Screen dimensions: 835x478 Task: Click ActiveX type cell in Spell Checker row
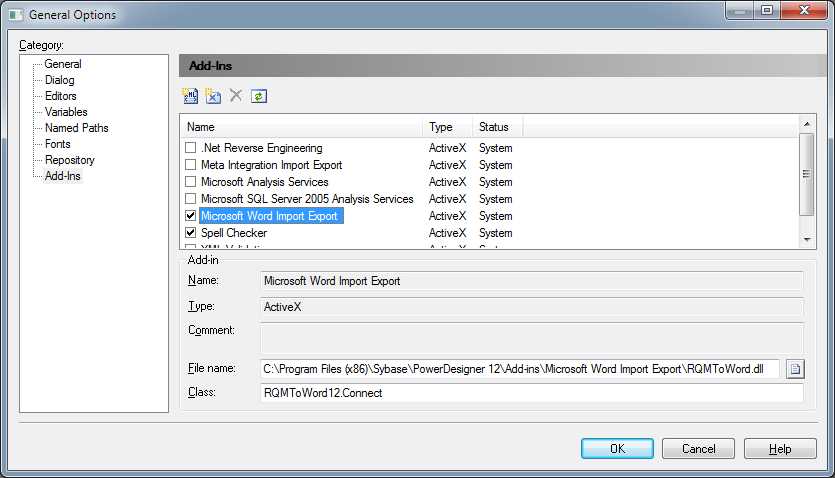pyautogui.click(x=447, y=233)
